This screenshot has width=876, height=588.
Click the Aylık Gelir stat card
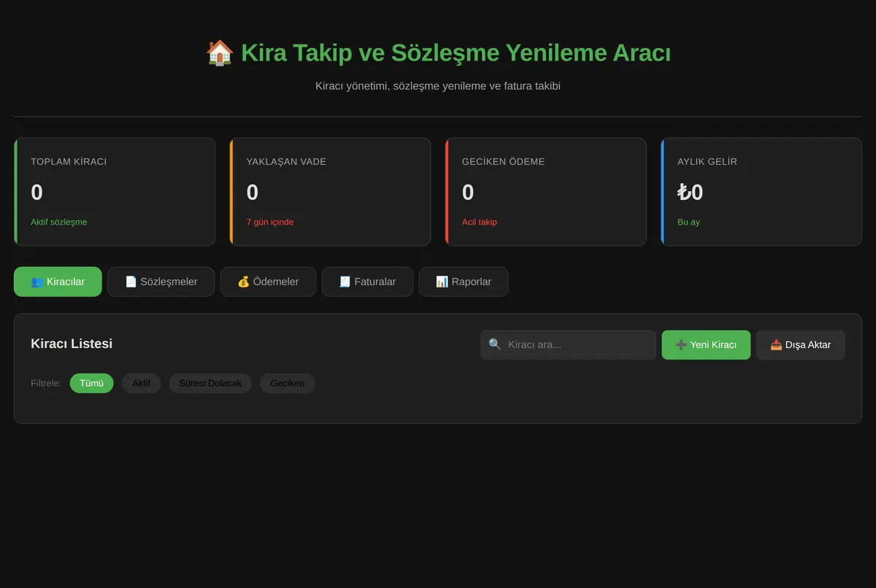(x=761, y=192)
